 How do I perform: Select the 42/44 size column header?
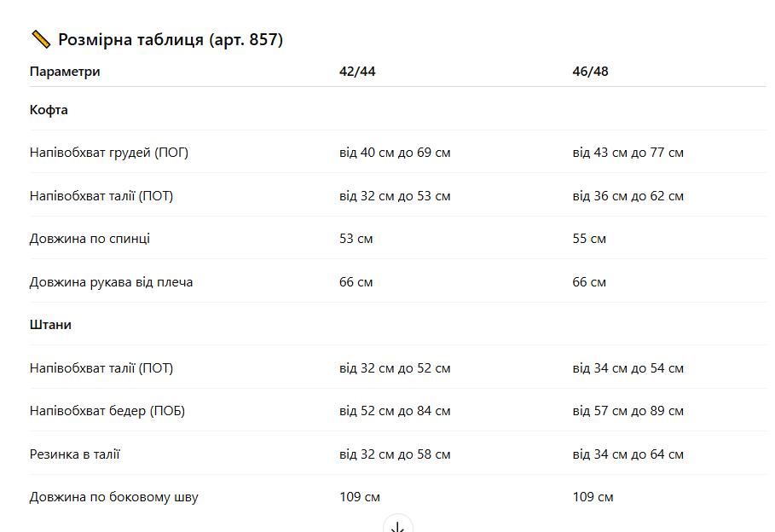click(357, 72)
